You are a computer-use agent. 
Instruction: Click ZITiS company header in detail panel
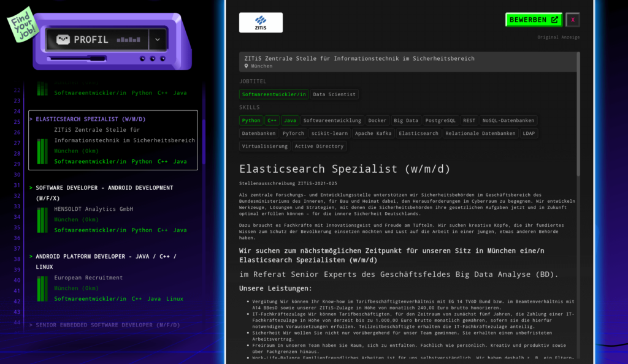click(x=359, y=58)
